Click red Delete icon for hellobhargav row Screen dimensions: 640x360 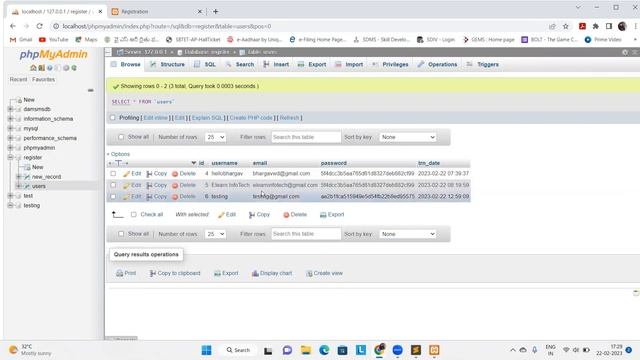(175, 174)
